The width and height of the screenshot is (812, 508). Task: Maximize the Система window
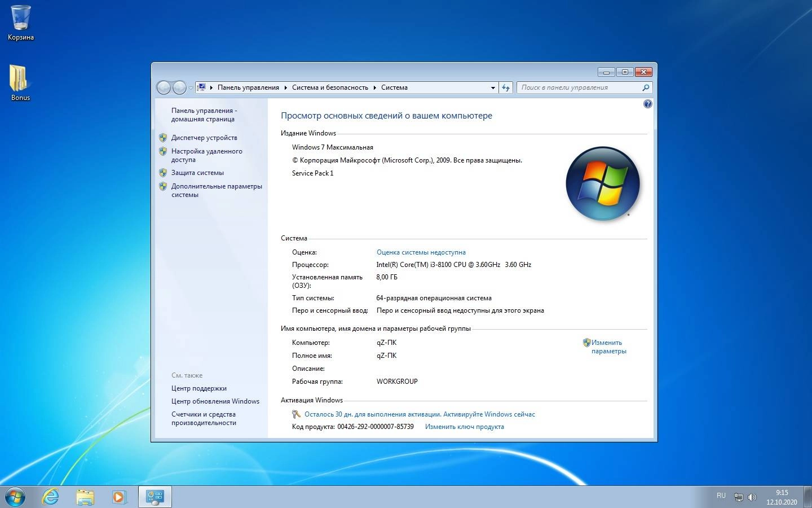625,72
